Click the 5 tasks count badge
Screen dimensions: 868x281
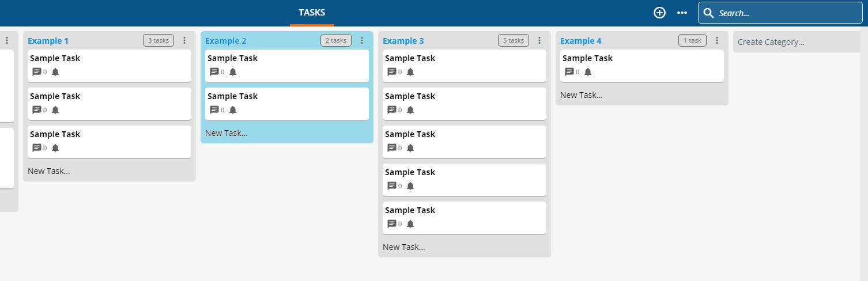pos(514,40)
